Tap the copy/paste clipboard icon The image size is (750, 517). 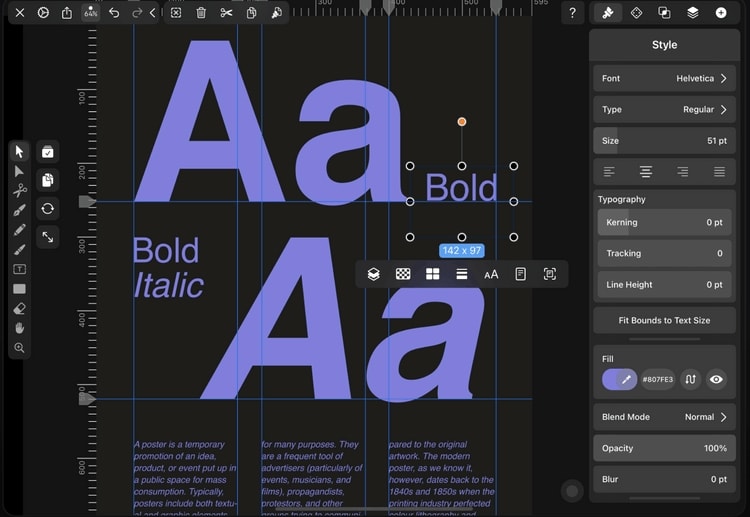[x=251, y=13]
